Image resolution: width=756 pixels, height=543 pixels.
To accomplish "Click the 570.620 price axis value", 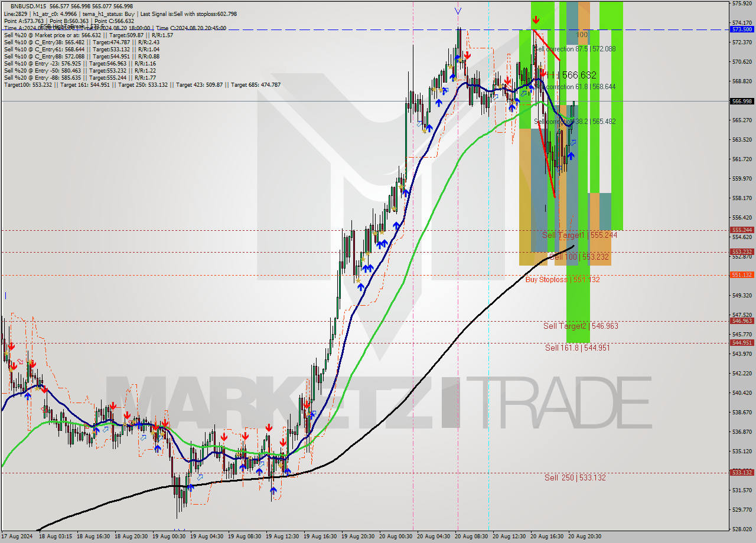I will [742, 62].
